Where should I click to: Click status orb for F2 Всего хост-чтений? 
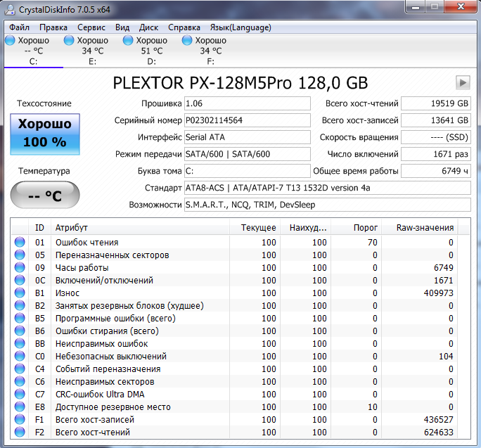point(20,432)
